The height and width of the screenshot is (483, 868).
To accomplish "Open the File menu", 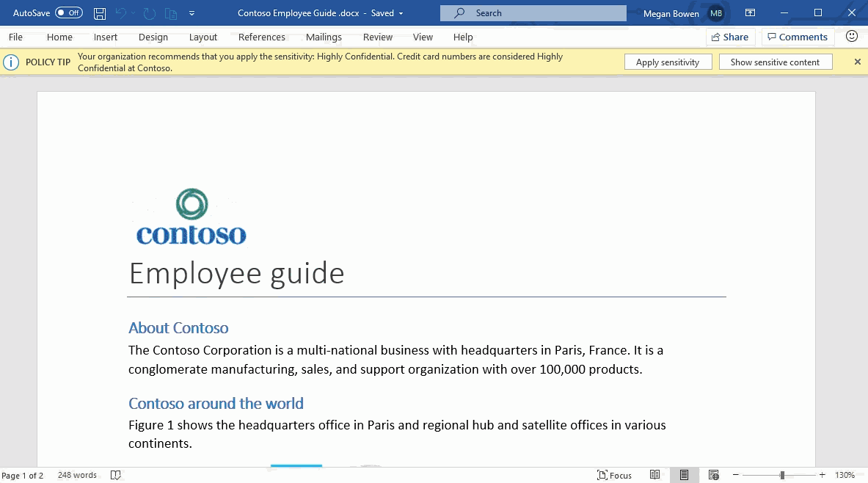I will click(x=15, y=37).
